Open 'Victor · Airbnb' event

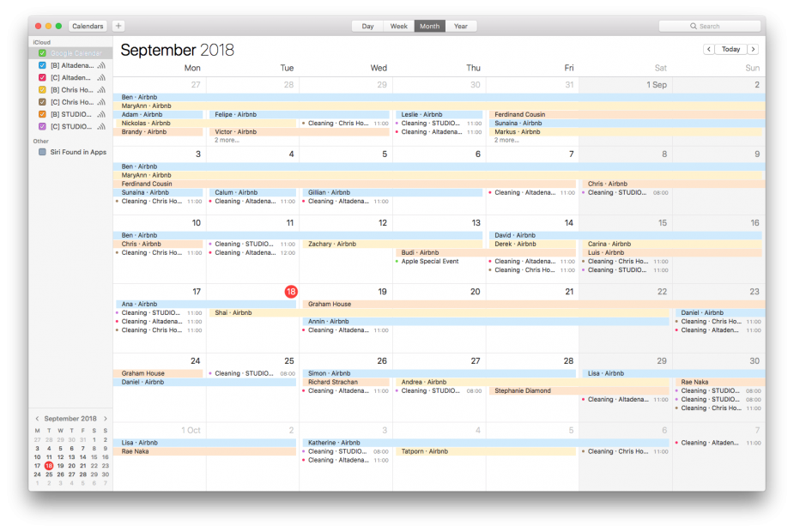coord(300,132)
